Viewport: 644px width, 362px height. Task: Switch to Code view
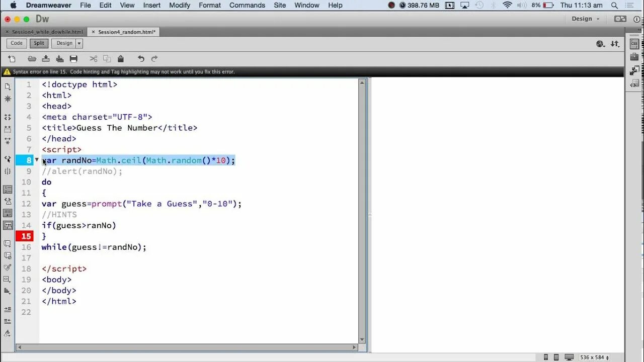17,43
